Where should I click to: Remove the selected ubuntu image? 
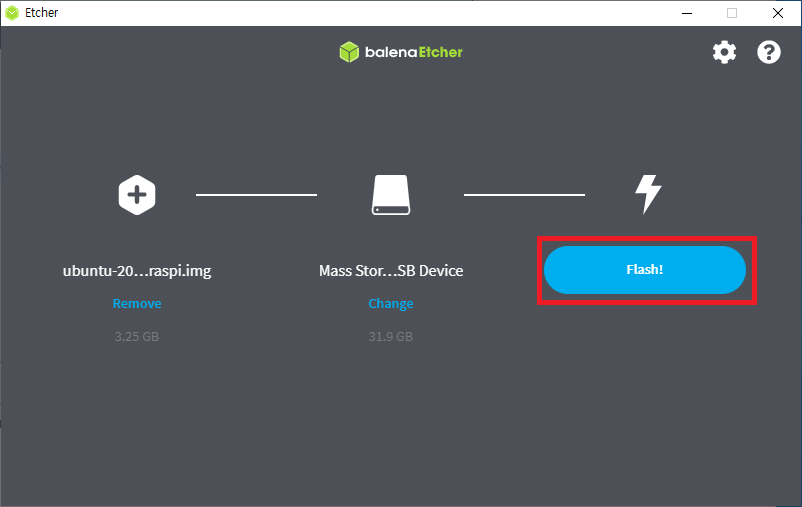tap(137, 303)
